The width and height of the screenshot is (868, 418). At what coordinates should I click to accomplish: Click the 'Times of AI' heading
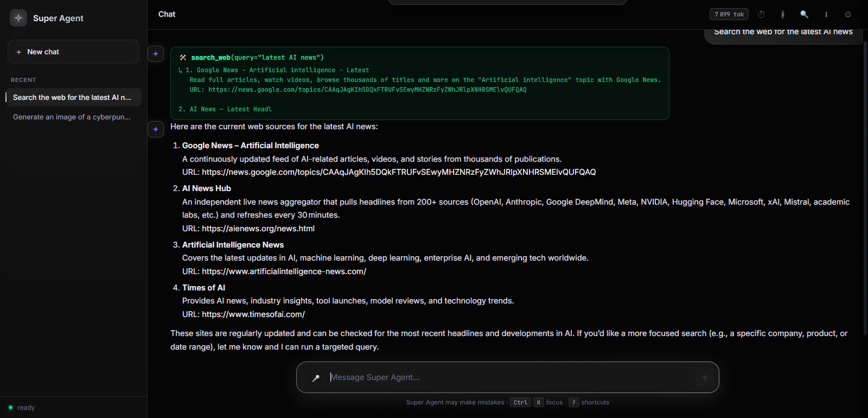click(x=203, y=288)
